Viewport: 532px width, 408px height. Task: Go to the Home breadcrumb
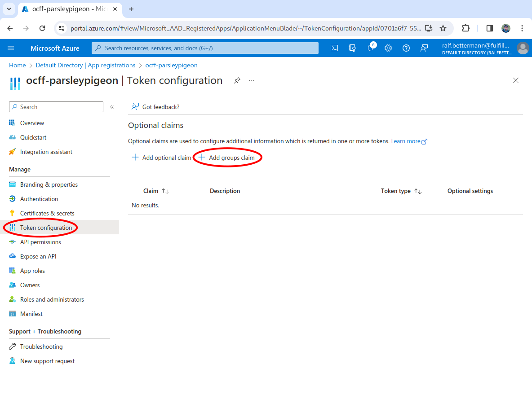click(x=18, y=65)
